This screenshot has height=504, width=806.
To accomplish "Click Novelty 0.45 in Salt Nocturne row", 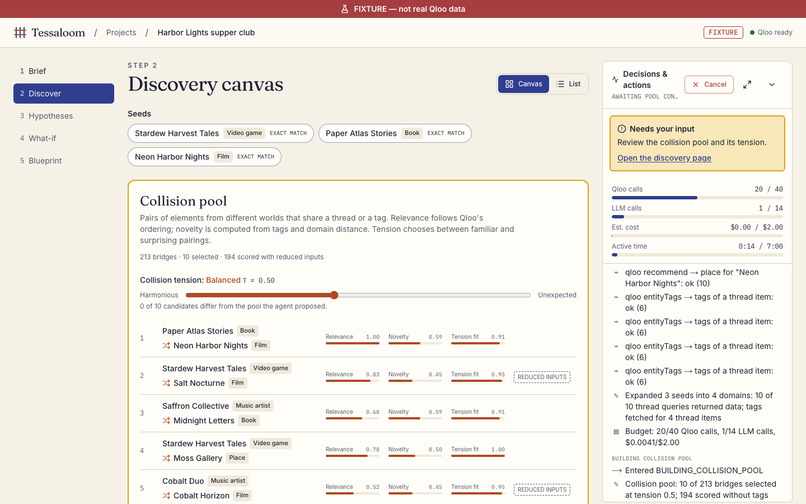I will coord(415,375).
